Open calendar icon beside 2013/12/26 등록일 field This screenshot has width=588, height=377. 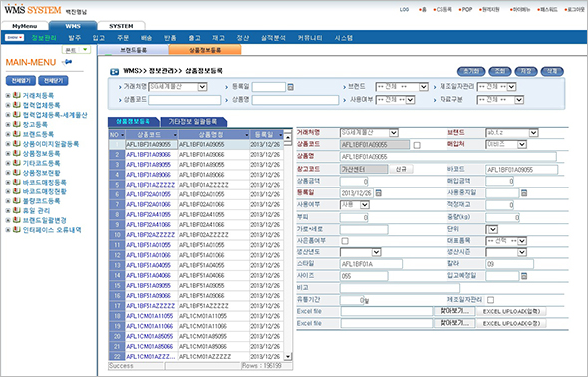pyautogui.click(x=379, y=193)
